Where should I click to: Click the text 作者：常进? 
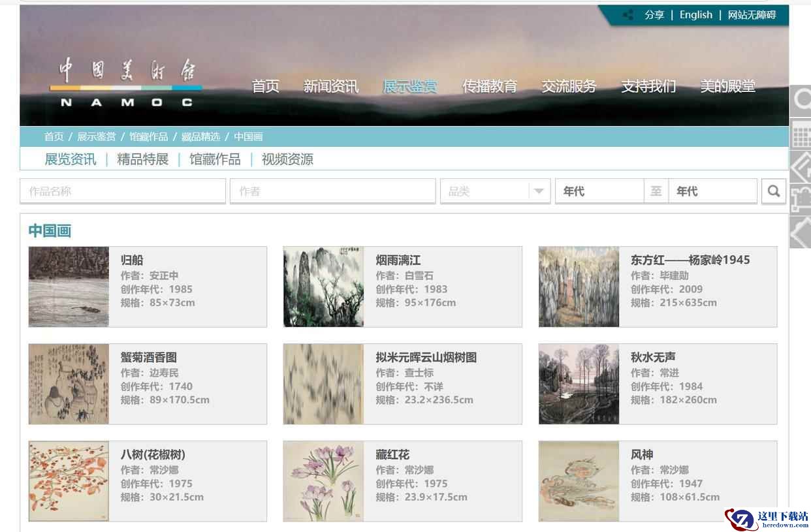(655, 373)
